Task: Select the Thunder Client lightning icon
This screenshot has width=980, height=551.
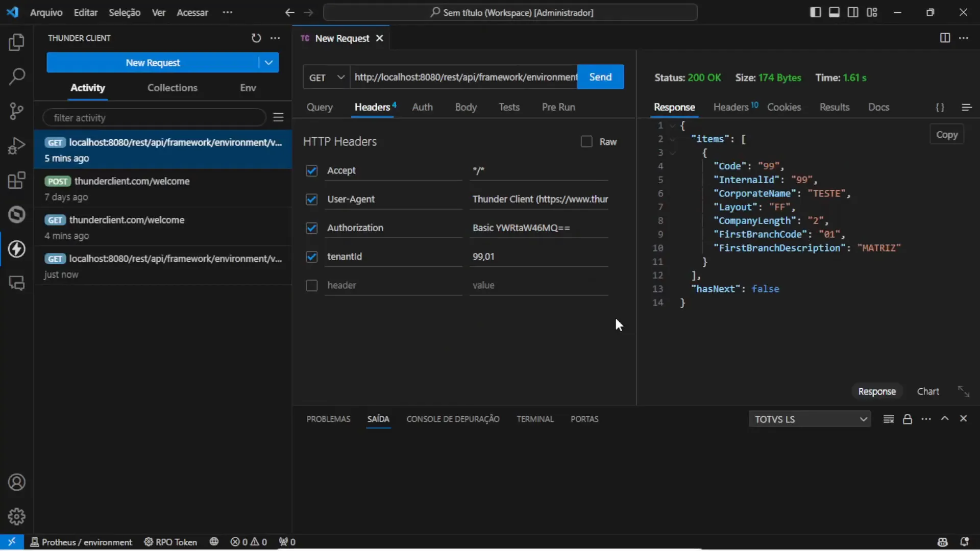Action: (17, 249)
